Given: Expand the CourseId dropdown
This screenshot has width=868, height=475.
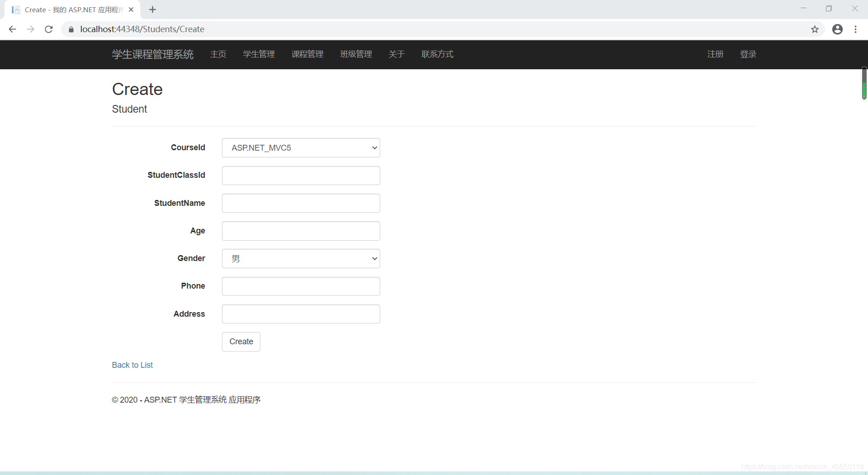Looking at the screenshot, I should tap(301, 148).
